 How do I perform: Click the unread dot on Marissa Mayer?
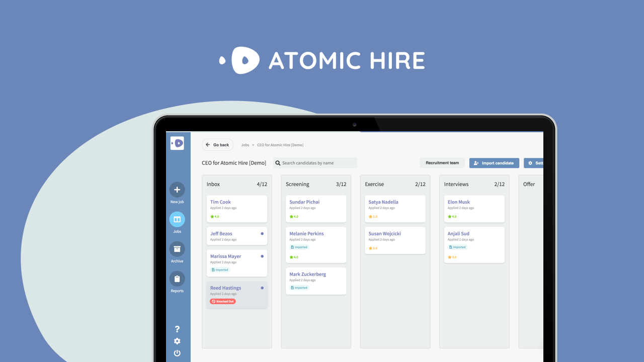[x=262, y=256]
